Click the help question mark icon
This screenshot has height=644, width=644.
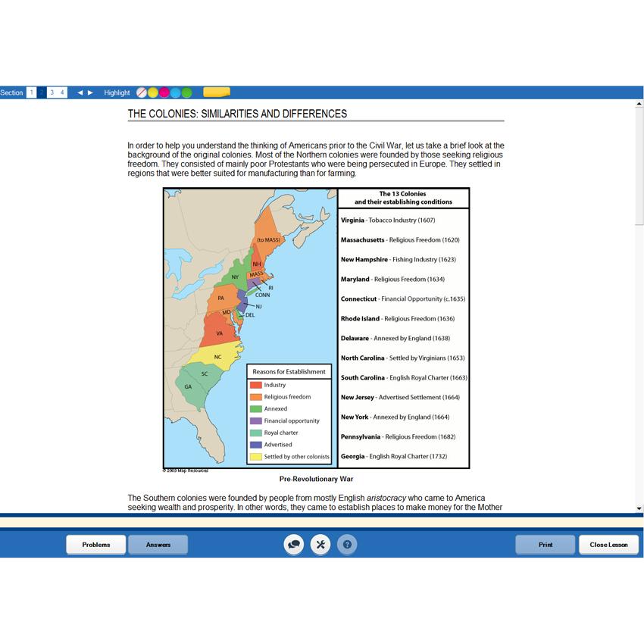(x=346, y=545)
